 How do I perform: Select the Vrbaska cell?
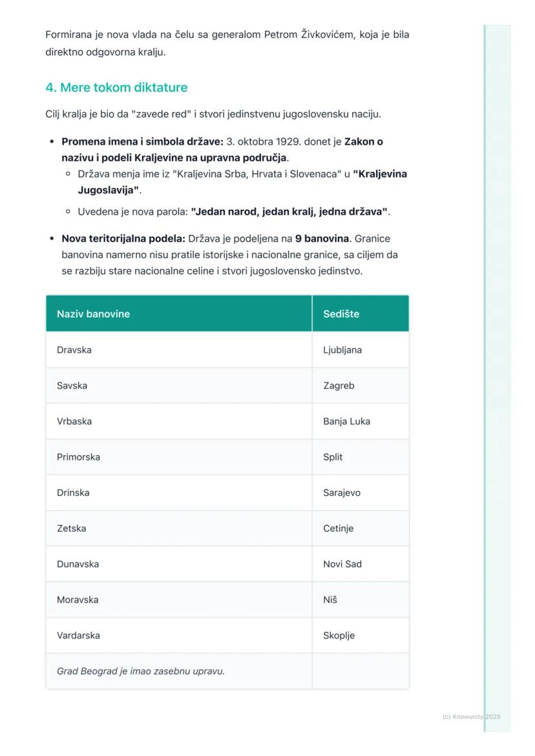click(74, 421)
